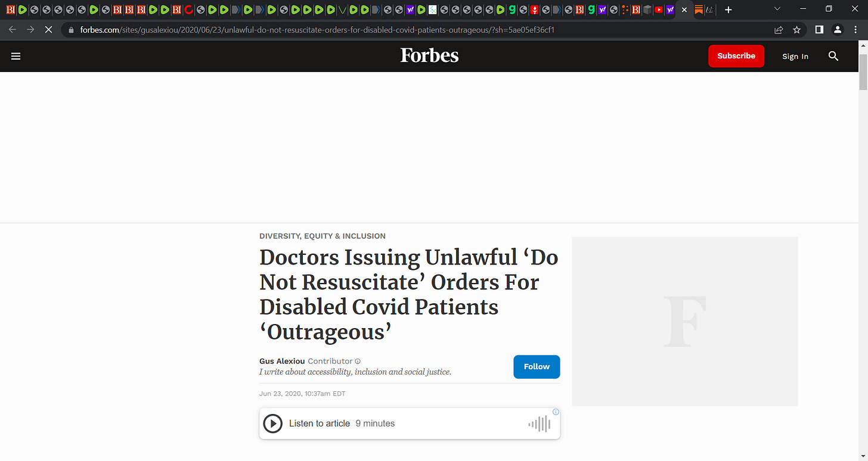The height and width of the screenshot is (461, 868).
Task: Open the Diversity, Equity & Inclusion section
Action: (x=323, y=236)
